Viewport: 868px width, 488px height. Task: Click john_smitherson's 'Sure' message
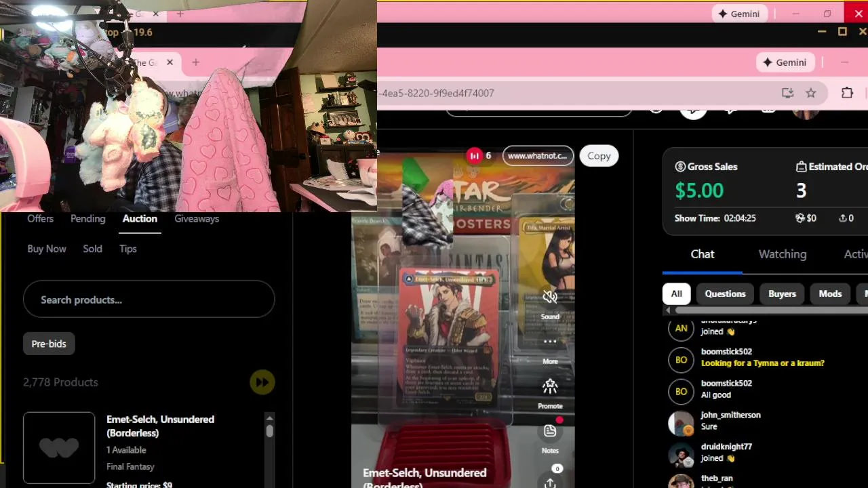point(709,427)
